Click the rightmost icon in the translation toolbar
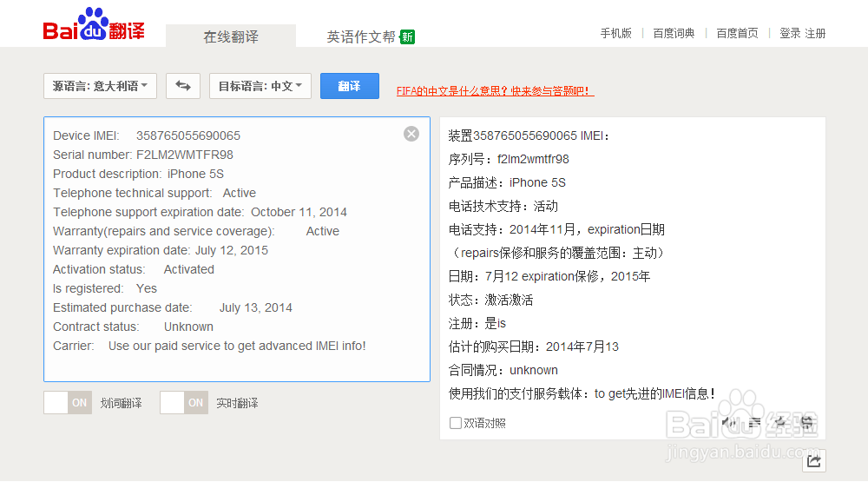 click(806, 423)
